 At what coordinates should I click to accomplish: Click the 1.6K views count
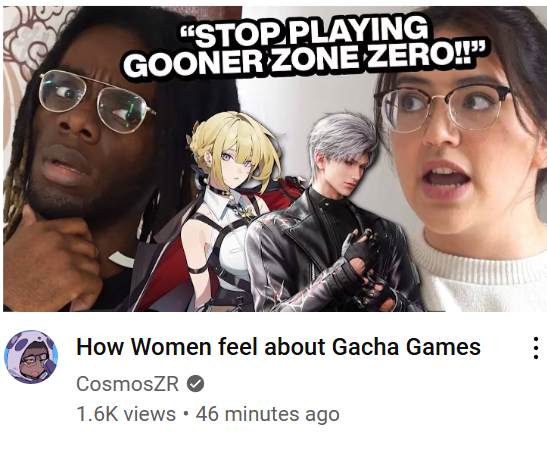pyautogui.click(x=126, y=414)
